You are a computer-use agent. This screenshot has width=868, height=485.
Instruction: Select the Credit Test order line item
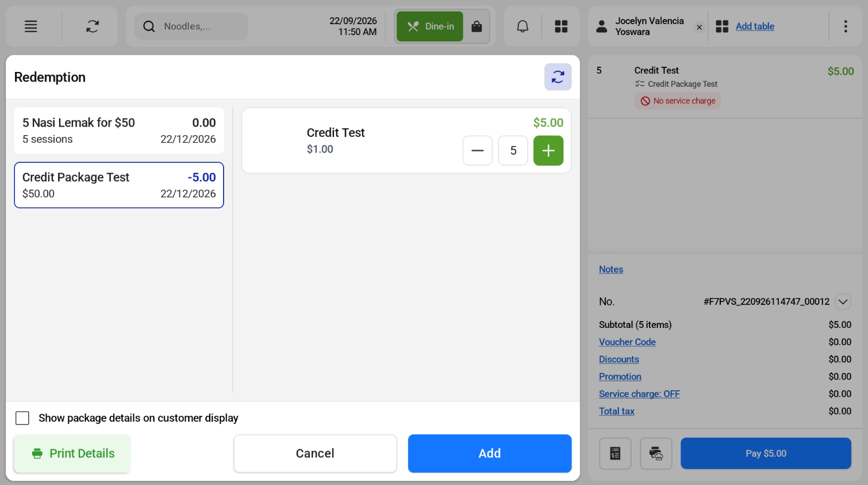(725, 86)
